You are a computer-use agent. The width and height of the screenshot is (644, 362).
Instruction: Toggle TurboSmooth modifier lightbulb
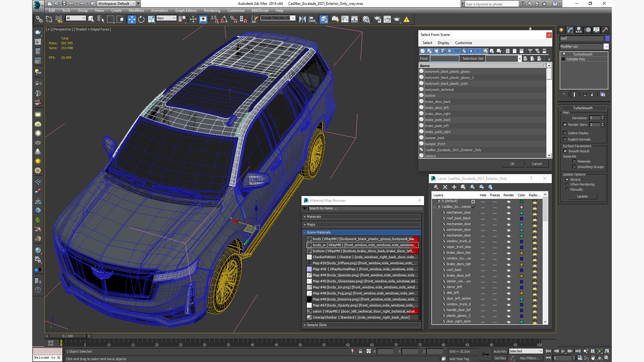[564, 54]
